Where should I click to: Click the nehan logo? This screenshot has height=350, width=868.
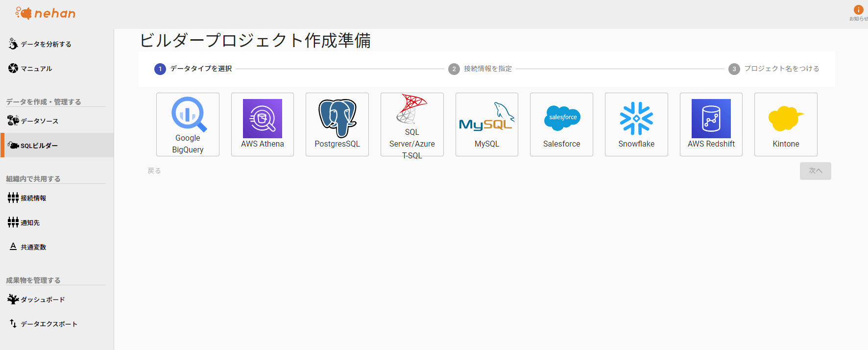46,13
